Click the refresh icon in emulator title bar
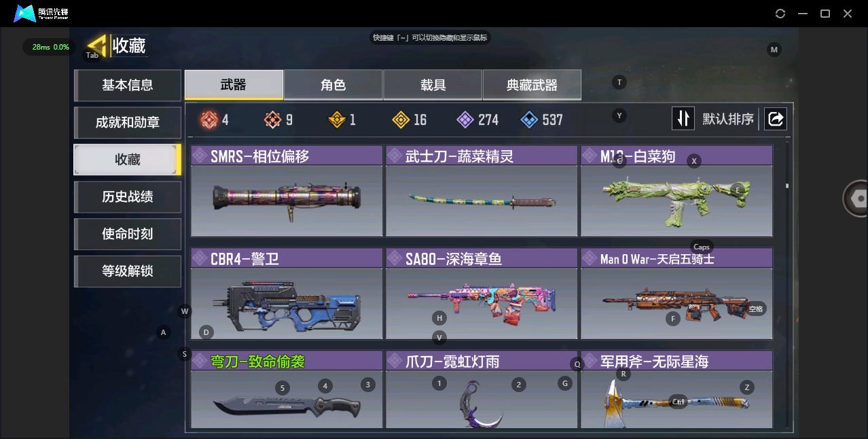The image size is (868, 439). (780, 14)
